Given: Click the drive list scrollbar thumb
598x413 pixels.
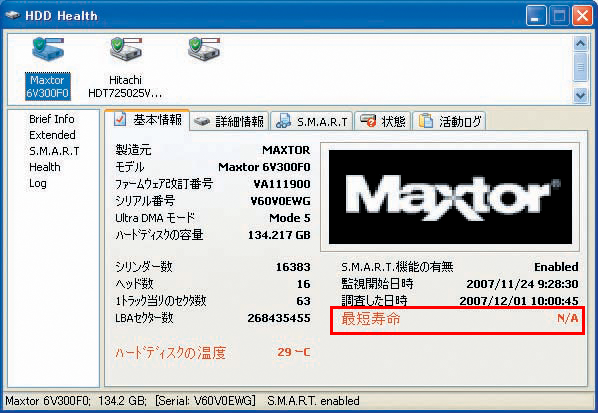Looking at the screenshot, I should coord(580,67).
